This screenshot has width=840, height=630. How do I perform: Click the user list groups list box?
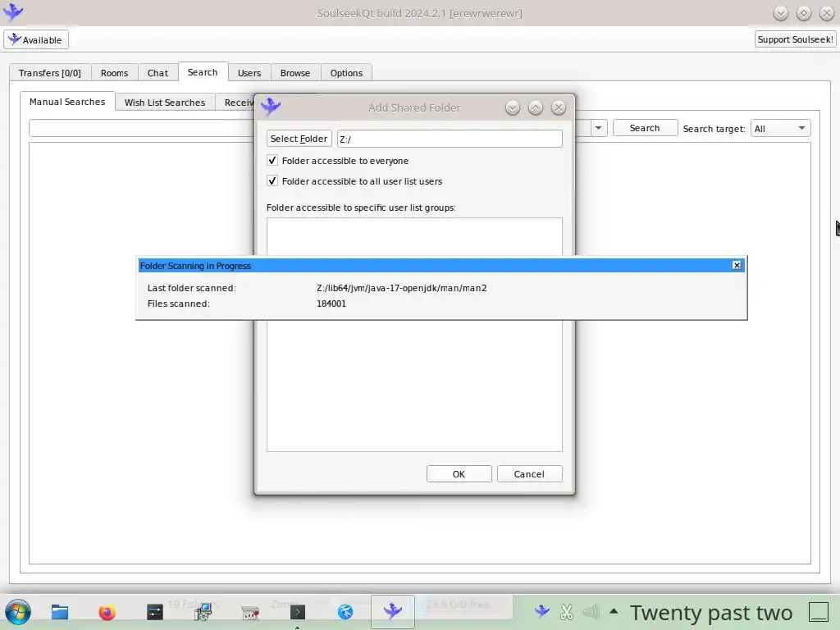click(x=414, y=386)
